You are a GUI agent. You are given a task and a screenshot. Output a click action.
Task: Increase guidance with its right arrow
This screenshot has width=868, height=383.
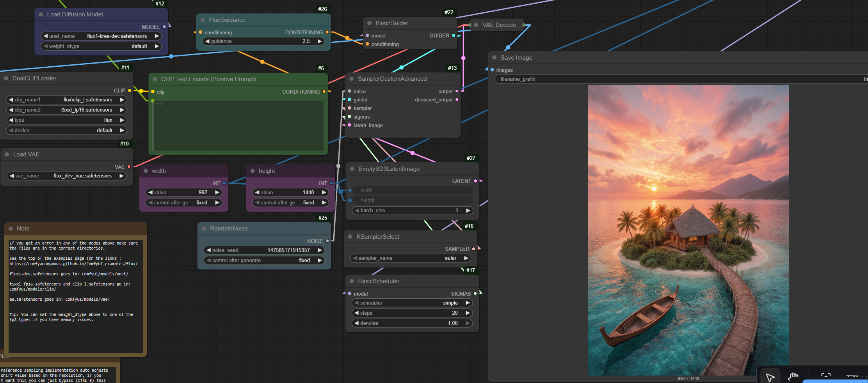320,41
